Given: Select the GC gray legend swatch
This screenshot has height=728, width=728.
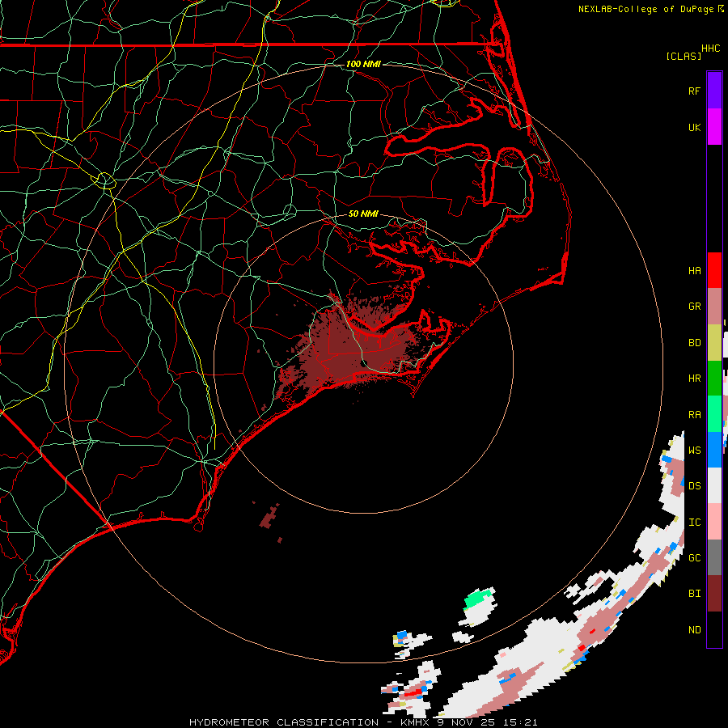Looking at the screenshot, I should [x=714, y=557].
